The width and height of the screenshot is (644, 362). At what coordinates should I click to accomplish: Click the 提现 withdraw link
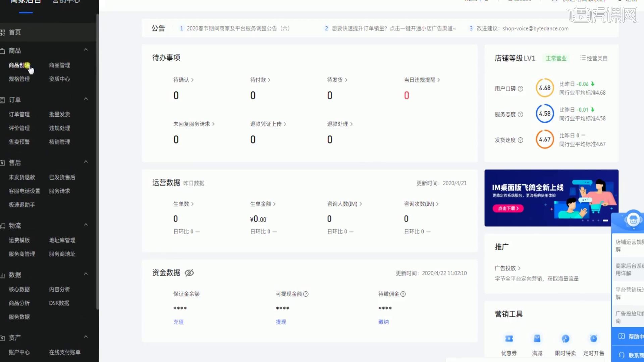click(x=281, y=322)
